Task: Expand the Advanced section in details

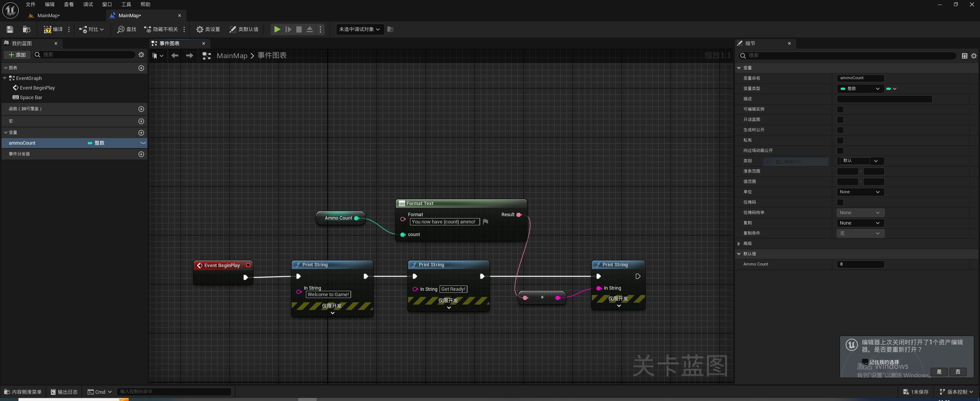Action: coord(739,244)
